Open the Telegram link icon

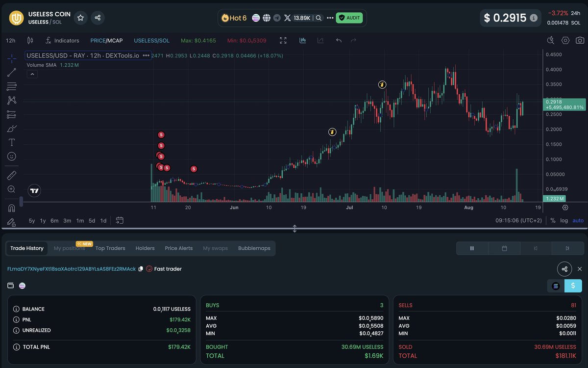(x=277, y=18)
